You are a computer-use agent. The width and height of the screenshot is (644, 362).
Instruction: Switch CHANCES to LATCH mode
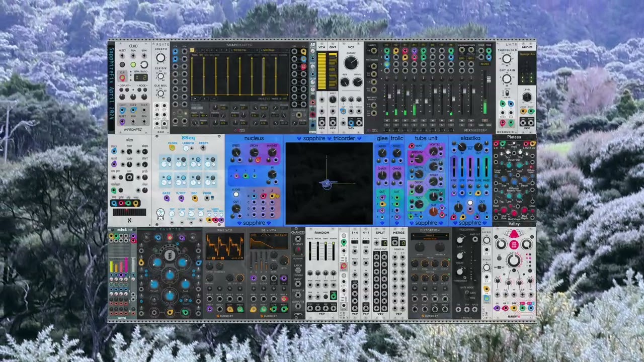pyautogui.click(x=298, y=270)
